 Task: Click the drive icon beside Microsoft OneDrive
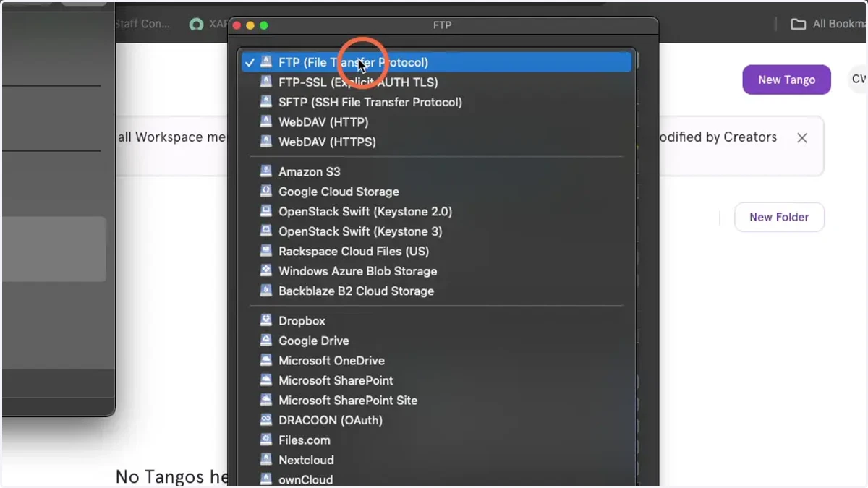(266, 360)
